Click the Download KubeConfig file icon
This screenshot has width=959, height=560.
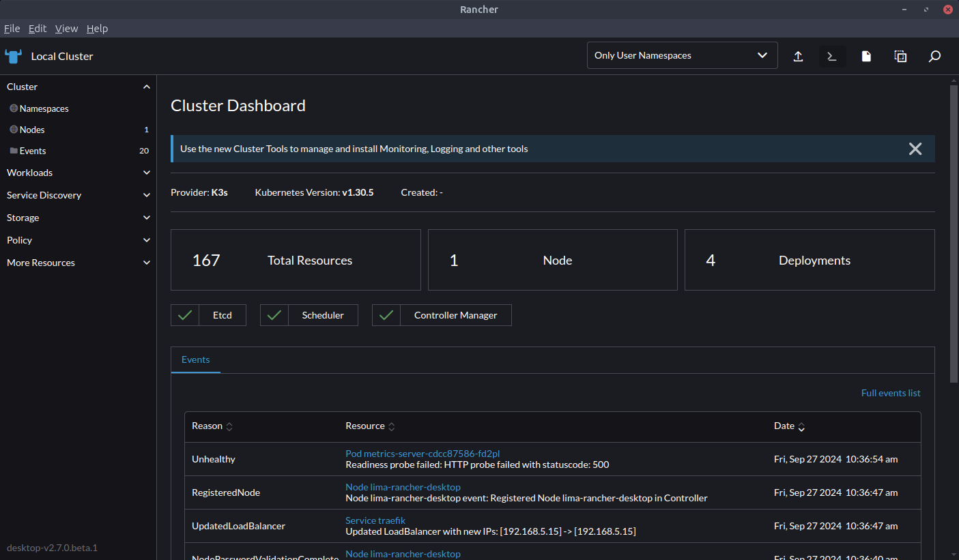coord(866,56)
